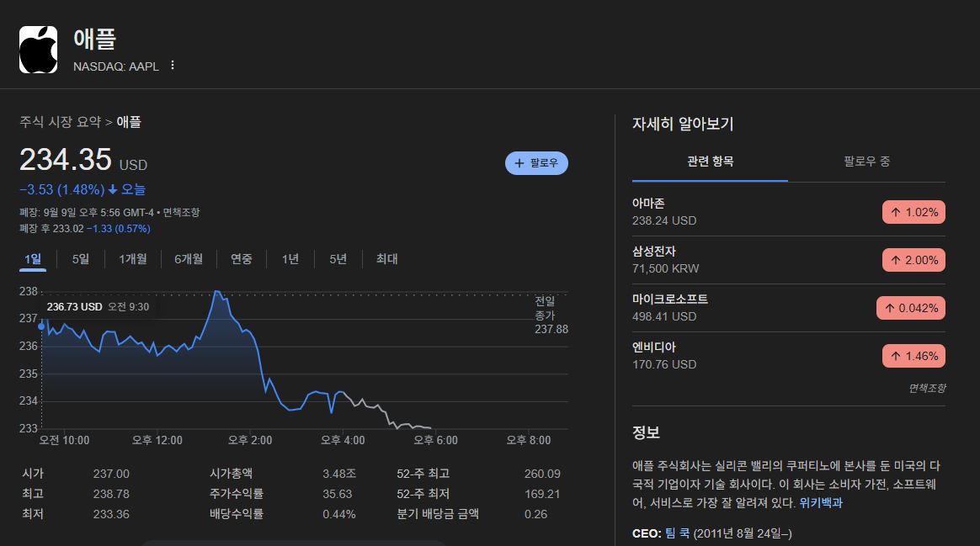Open the 아마존 related stock row

pos(789,212)
